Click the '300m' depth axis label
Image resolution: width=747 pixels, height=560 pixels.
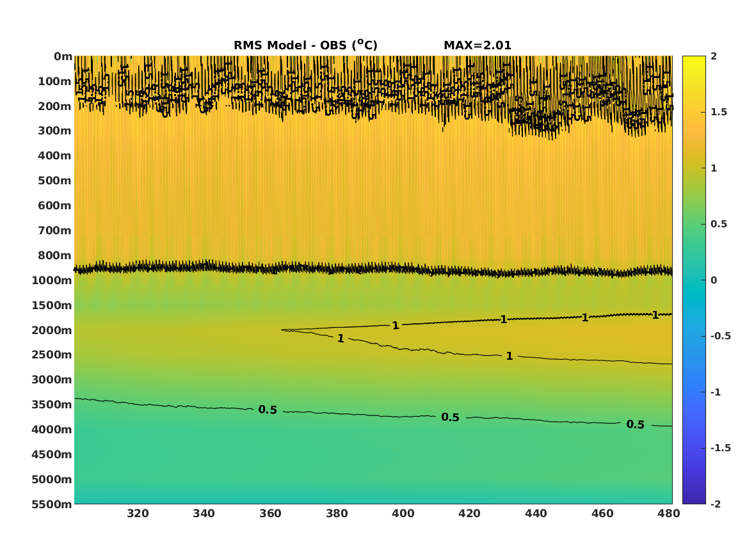coord(55,131)
